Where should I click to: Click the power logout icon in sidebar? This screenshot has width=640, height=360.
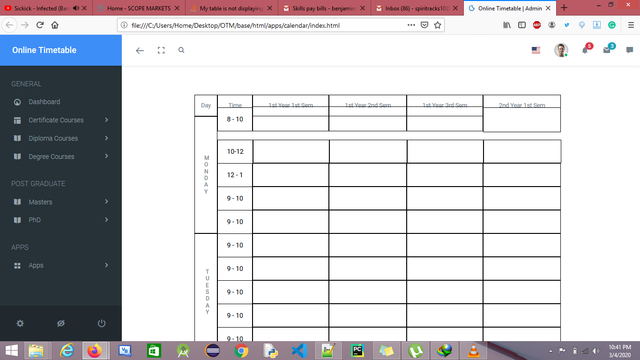[102, 323]
